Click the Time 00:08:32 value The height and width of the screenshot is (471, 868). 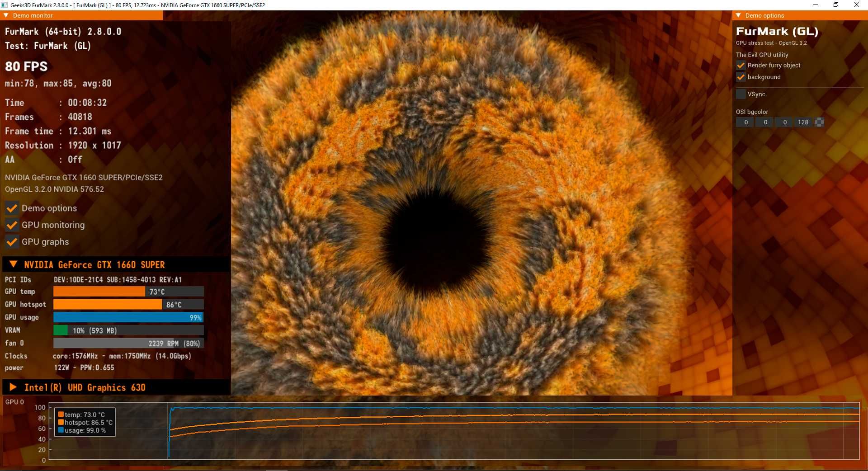pos(87,103)
